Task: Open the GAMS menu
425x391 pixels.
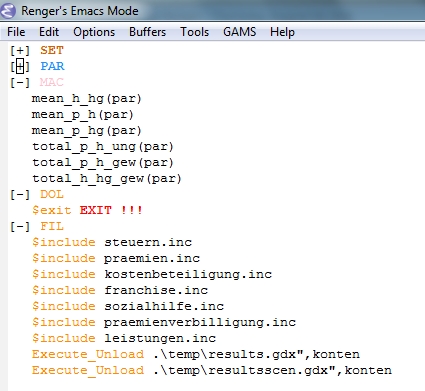Action: (240, 32)
